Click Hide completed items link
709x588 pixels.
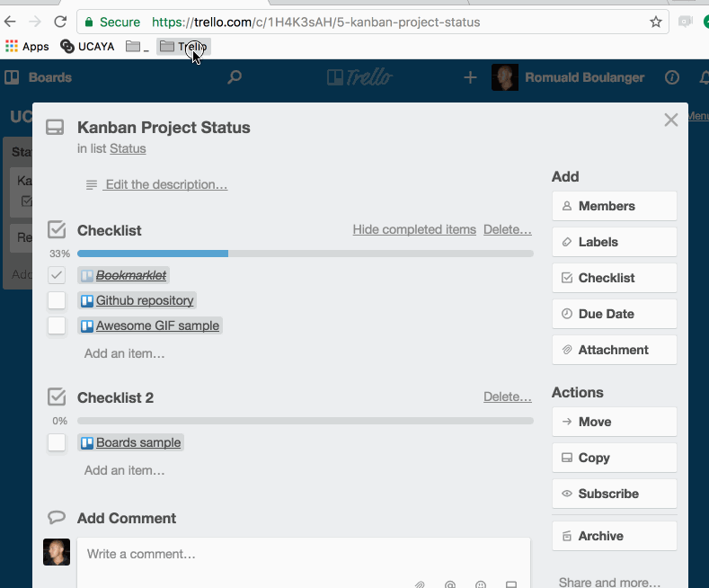[x=414, y=230]
